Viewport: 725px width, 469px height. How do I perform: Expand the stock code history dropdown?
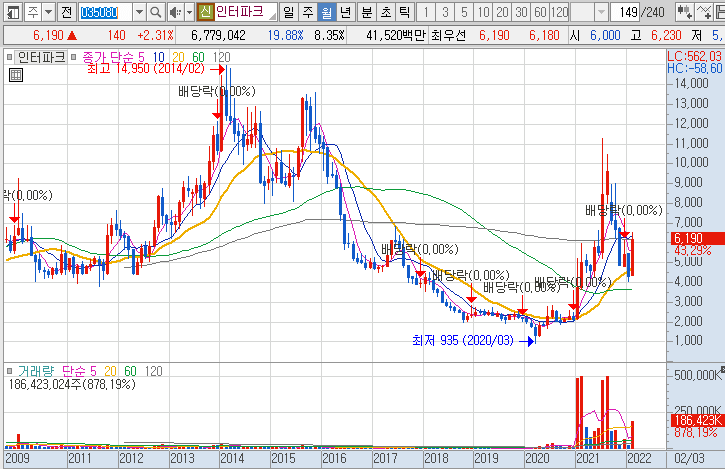[x=139, y=12]
